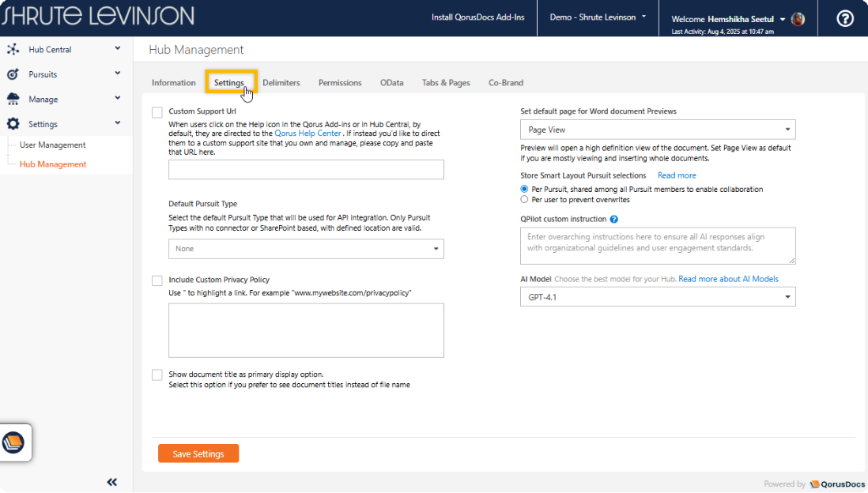Open the Qorus Help Center link
The image size is (868, 493).
pos(308,134)
